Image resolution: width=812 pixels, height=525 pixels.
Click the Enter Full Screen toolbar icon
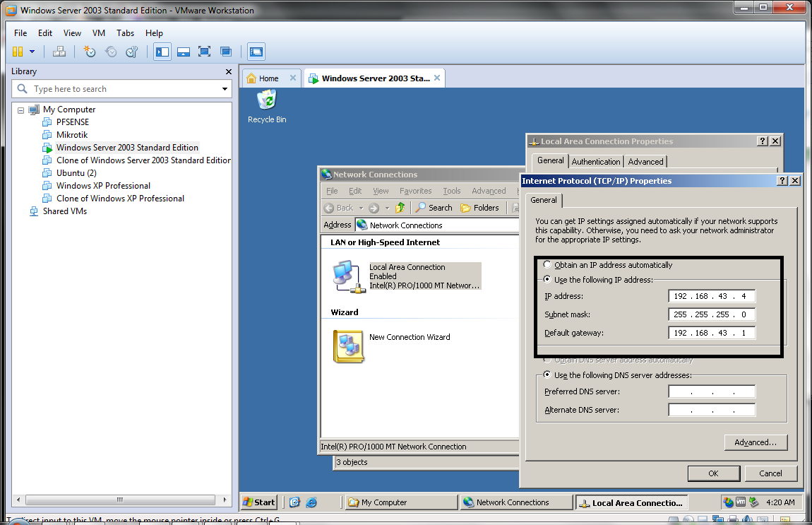(x=205, y=51)
